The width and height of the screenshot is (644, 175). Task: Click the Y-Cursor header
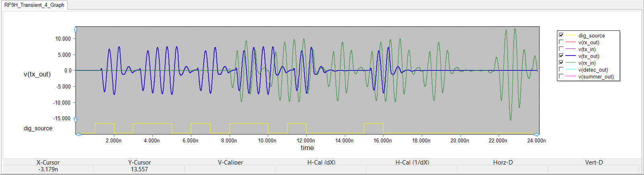tap(139, 163)
